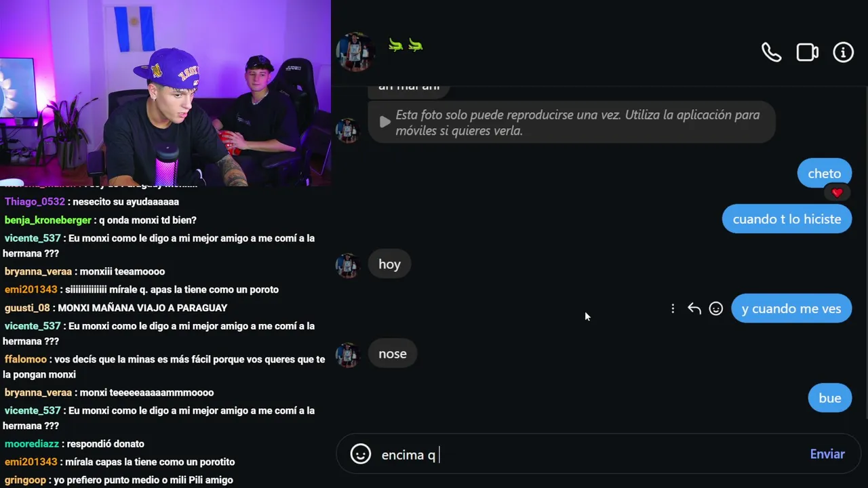Click the 'bue' sent message bubble

pyautogui.click(x=829, y=398)
